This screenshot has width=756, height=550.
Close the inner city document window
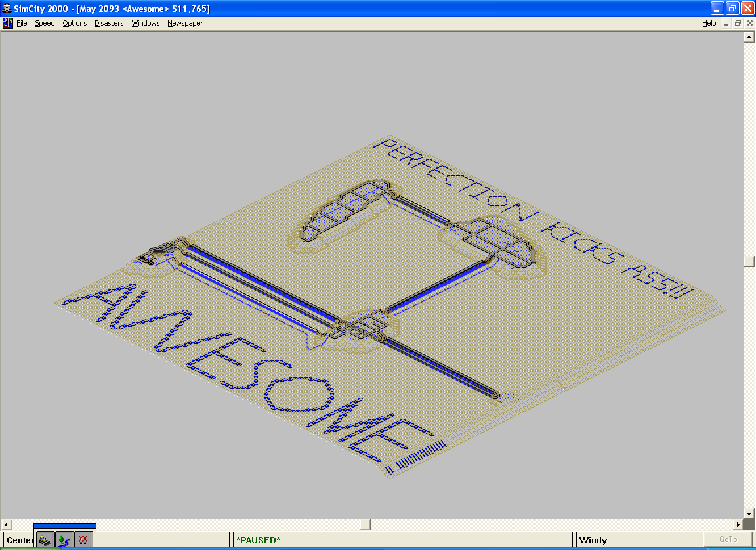point(749,23)
